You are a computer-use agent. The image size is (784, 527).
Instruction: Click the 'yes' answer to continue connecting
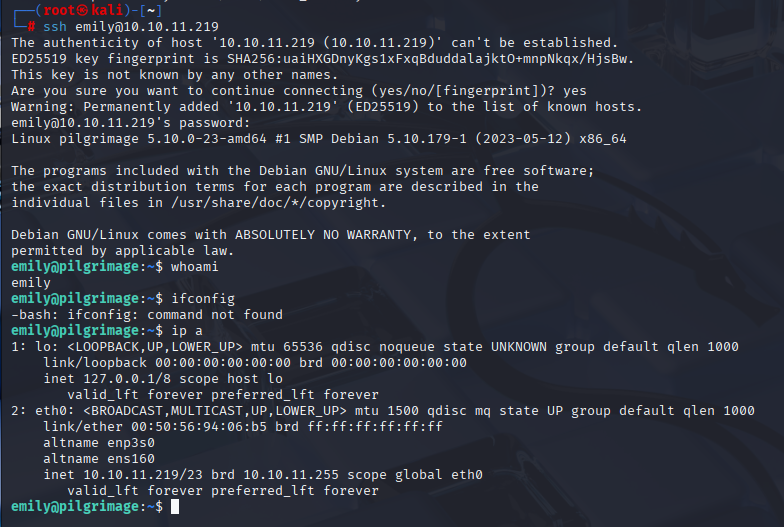[x=574, y=91]
